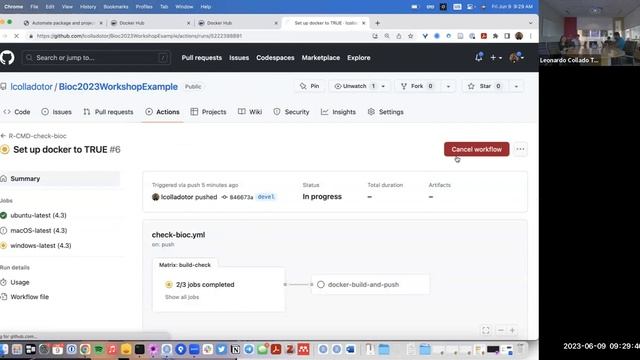Open Marketplace in the top navigation
This screenshot has height=360, width=640.
320,58
